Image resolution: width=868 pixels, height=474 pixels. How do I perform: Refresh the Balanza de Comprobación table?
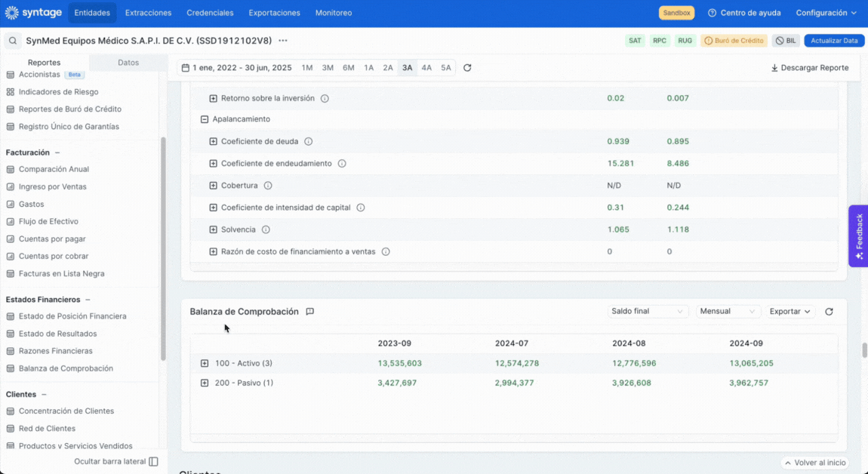point(829,312)
